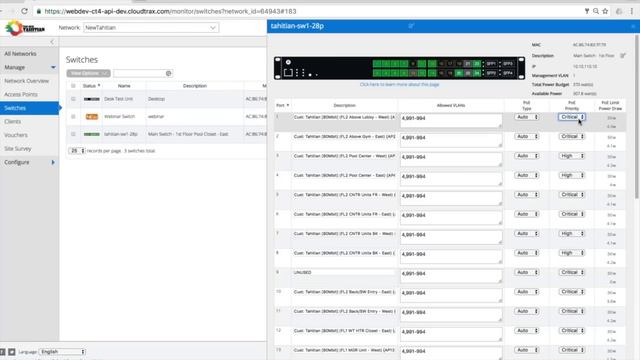Select Switches in the sidebar
Image resolution: width=640 pixels, height=360 pixels.
(x=29, y=108)
